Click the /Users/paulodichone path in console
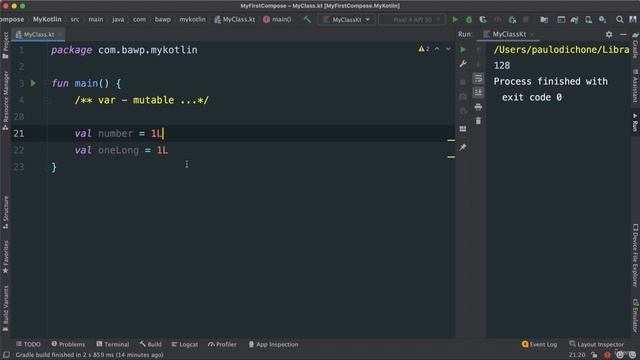Viewport: 640px width, 360px height. click(561, 50)
